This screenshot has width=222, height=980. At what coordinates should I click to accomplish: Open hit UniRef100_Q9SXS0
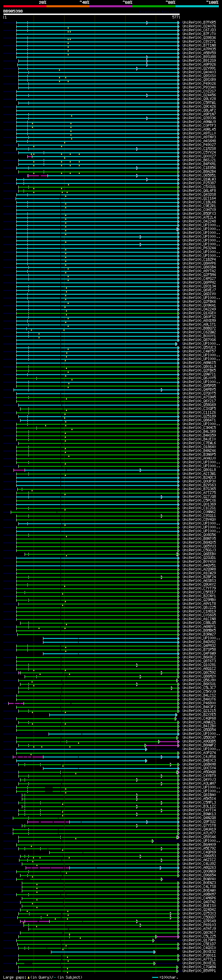pyautogui.click(x=199, y=76)
